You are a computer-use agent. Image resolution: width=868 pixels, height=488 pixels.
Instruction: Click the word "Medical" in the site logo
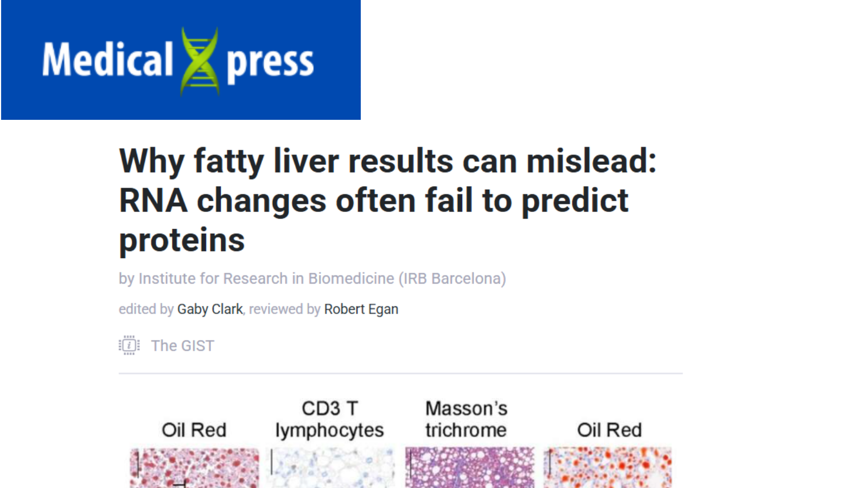[107, 60]
